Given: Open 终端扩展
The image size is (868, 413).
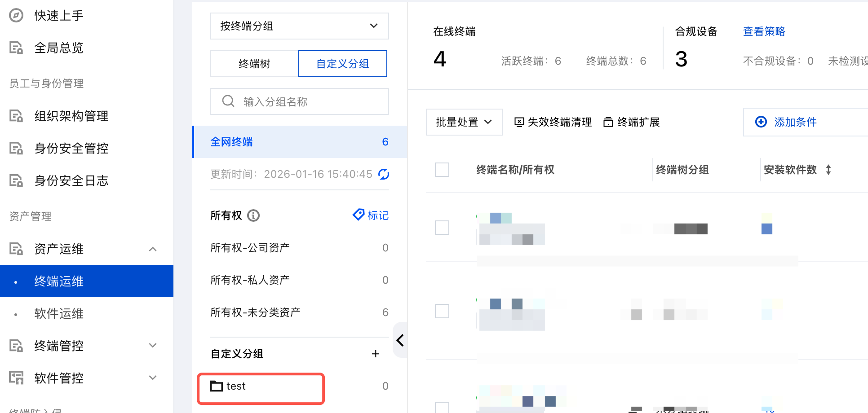Looking at the screenshot, I should pos(632,122).
